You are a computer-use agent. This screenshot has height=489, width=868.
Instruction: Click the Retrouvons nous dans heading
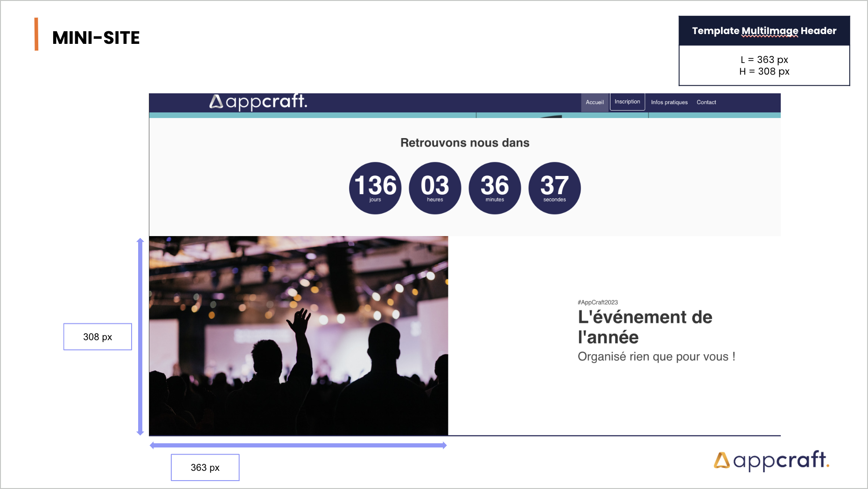pos(465,143)
